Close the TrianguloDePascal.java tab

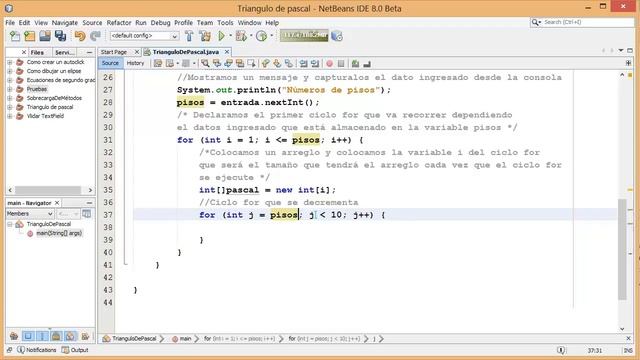click(x=227, y=52)
